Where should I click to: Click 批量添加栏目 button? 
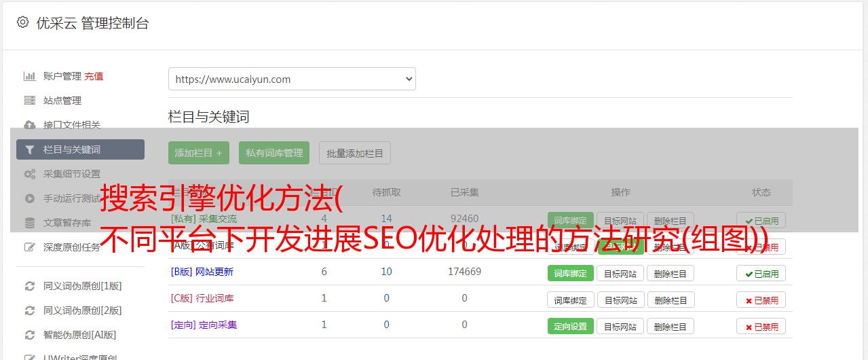(x=355, y=153)
